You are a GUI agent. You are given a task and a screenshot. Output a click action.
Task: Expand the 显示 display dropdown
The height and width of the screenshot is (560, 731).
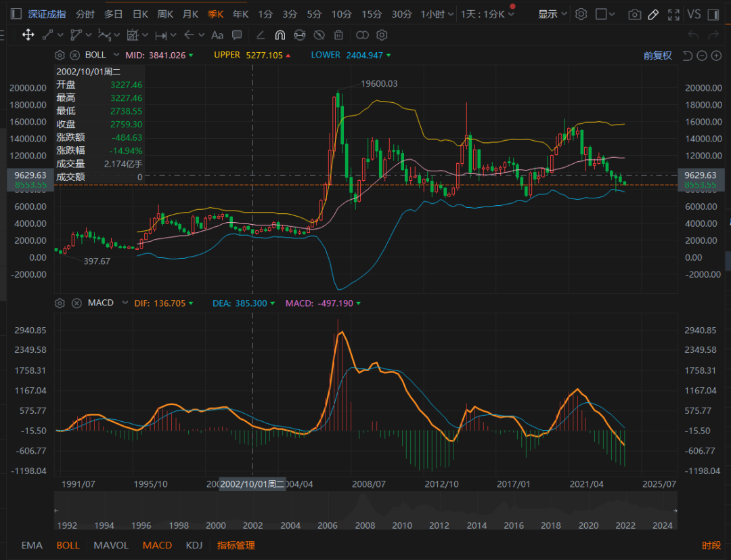553,14
